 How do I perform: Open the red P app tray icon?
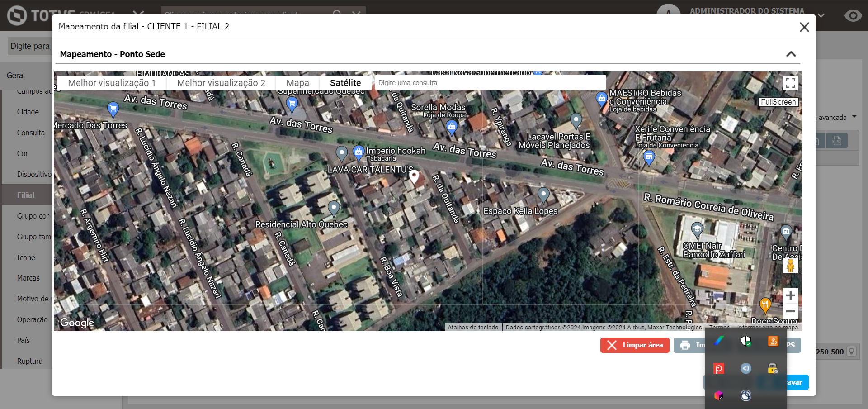pyautogui.click(x=719, y=368)
